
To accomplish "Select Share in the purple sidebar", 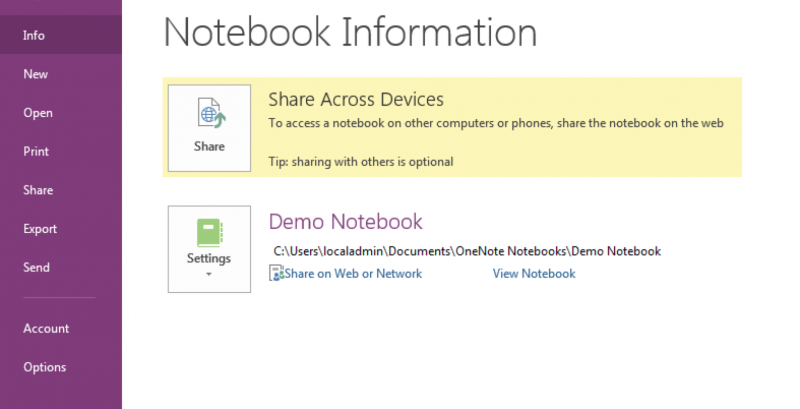I will click(38, 190).
